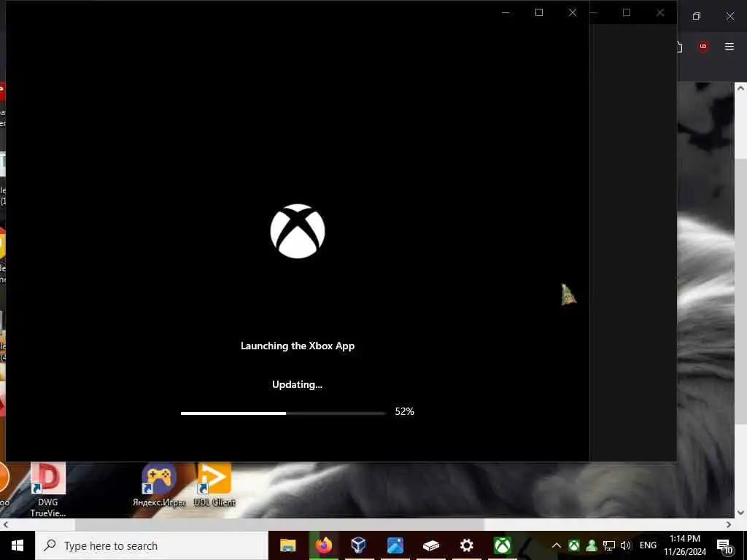This screenshot has width=747, height=560.
Task: Click the vertical scrollbar up arrow
Action: 740,88
